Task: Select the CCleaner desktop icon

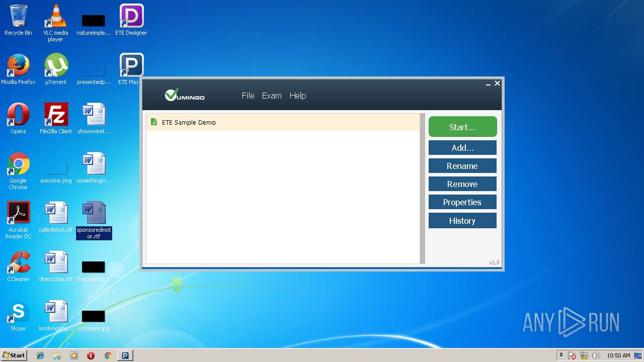Action: pyautogui.click(x=18, y=266)
